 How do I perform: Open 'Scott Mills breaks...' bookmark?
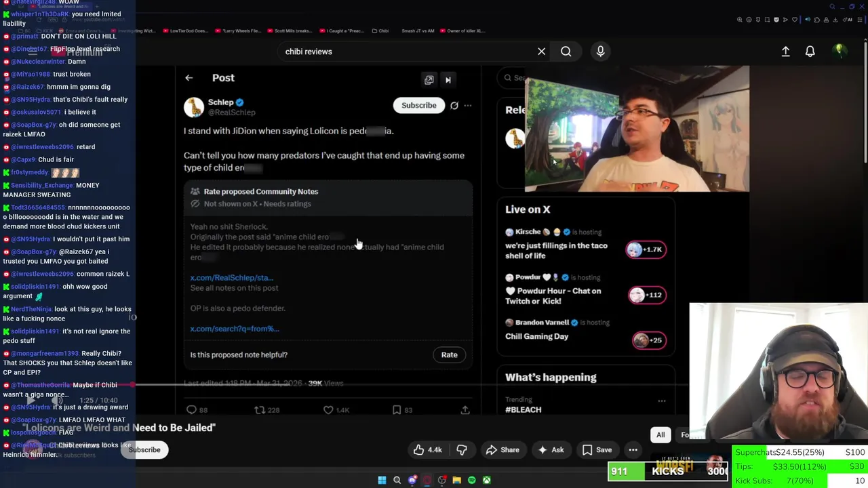pos(289,30)
